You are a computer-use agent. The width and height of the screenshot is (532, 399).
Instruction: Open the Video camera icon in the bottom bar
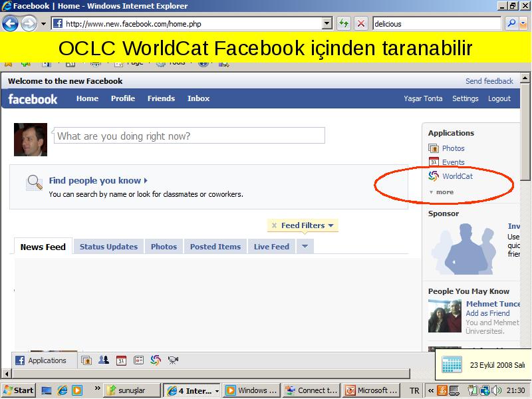click(173, 360)
